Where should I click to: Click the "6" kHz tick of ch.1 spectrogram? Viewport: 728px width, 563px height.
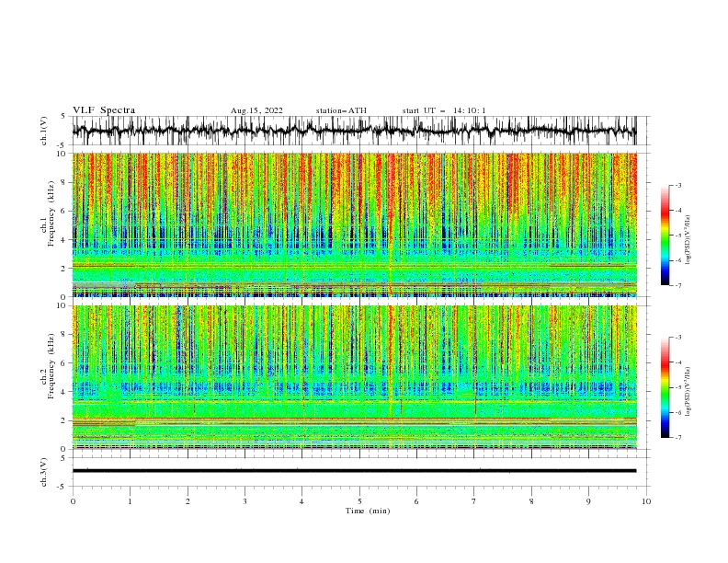[x=64, y=211]
